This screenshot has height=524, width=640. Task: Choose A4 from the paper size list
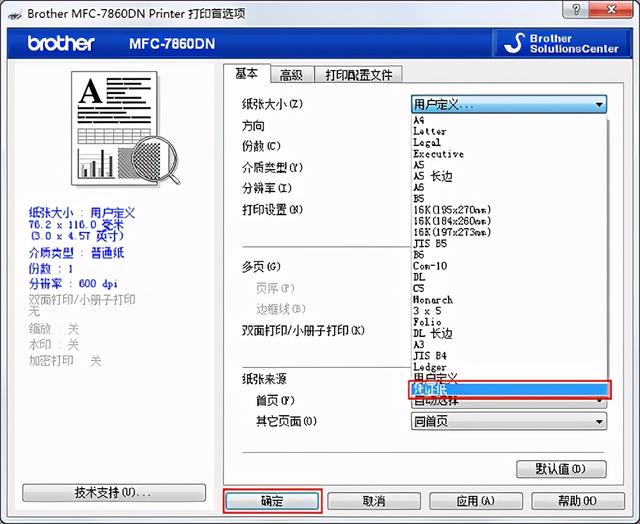419,120
